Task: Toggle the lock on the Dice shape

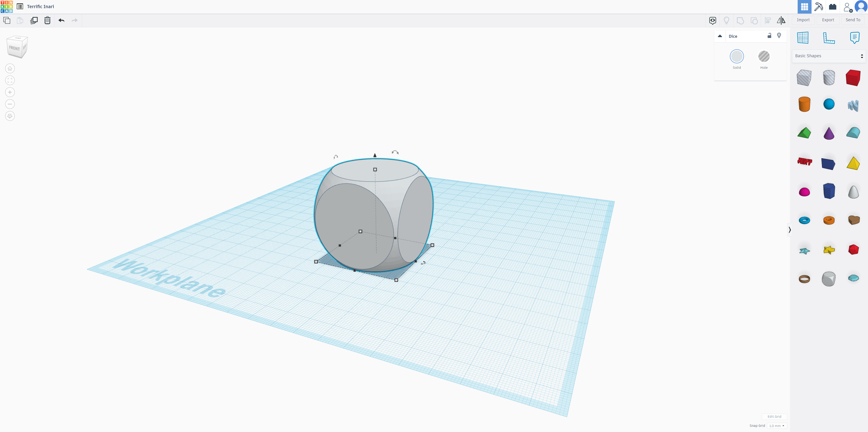Action: coord(770,36)
